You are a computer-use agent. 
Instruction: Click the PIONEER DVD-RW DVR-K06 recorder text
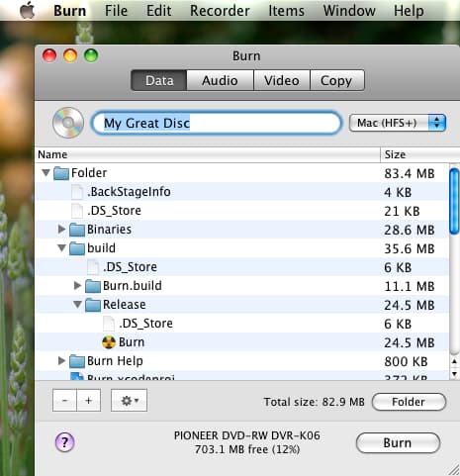coord(247,435)
